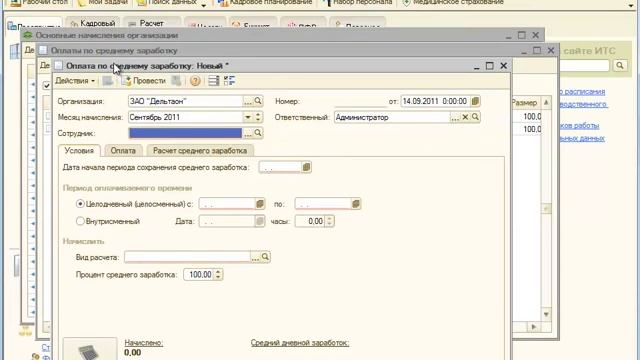
Task: Click the search magnifier icon in ИТС panel
Action: click(620, 65)
